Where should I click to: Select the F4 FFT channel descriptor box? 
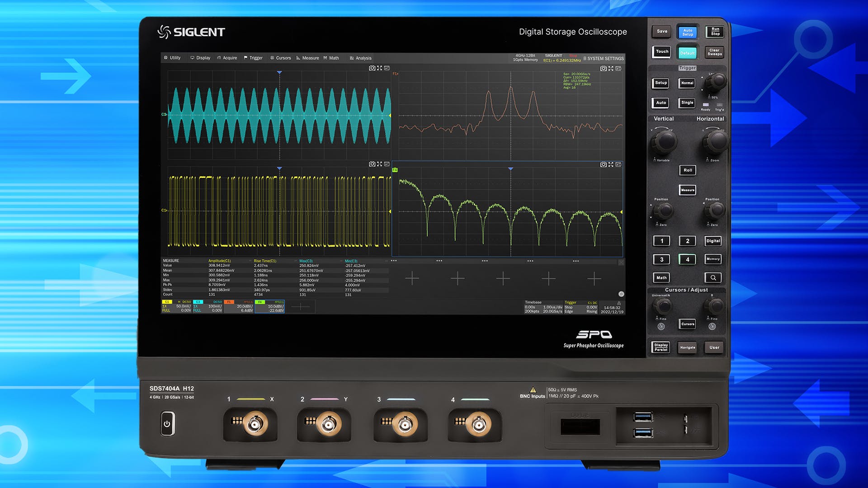(269, 306)
